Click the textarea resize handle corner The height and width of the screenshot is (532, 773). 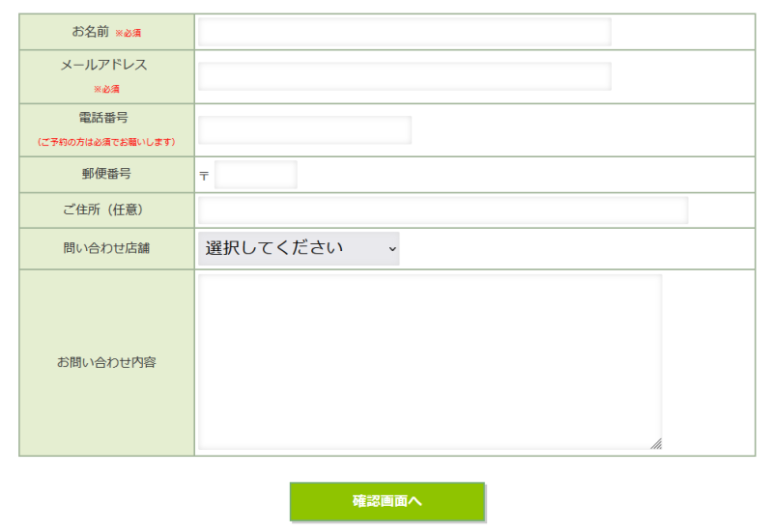(x=656, y=444)
